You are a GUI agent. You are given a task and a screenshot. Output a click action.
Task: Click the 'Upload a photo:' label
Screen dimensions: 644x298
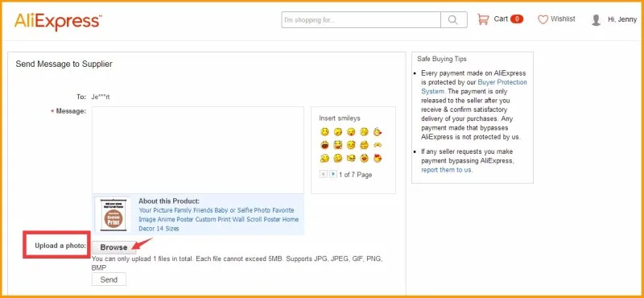(60, 246)
